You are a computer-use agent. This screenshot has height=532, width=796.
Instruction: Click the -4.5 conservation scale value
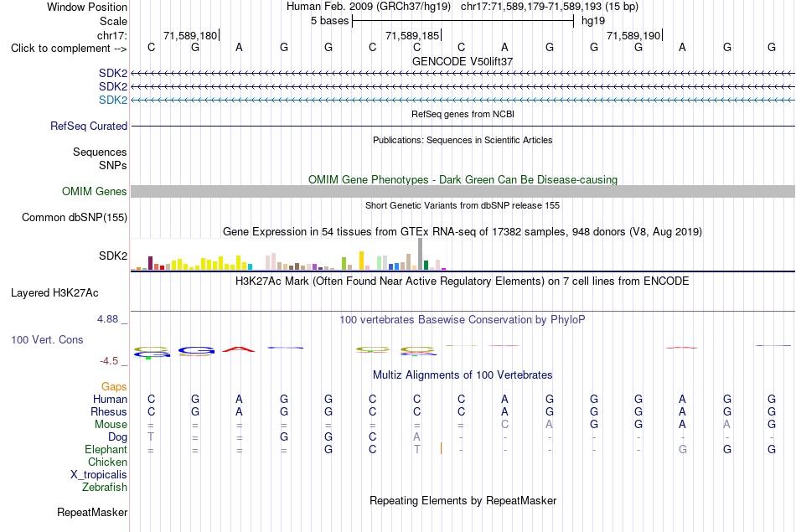(x=109, y=361)
